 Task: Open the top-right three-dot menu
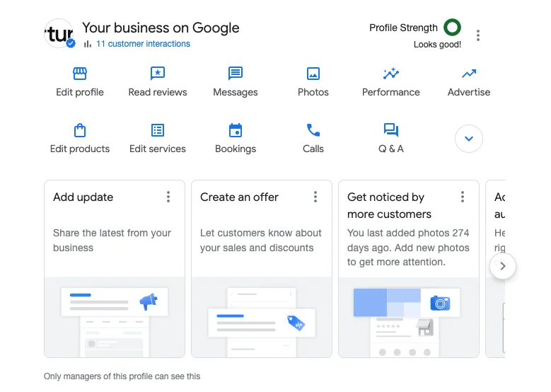pyautogui.click(x=478, y=35)
